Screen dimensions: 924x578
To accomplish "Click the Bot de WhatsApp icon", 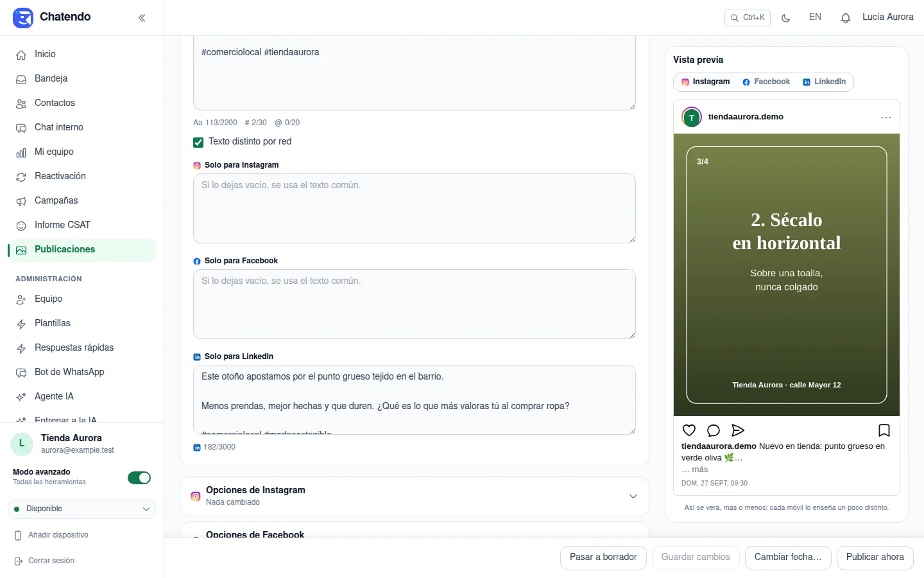I will [x=21, y=372].
